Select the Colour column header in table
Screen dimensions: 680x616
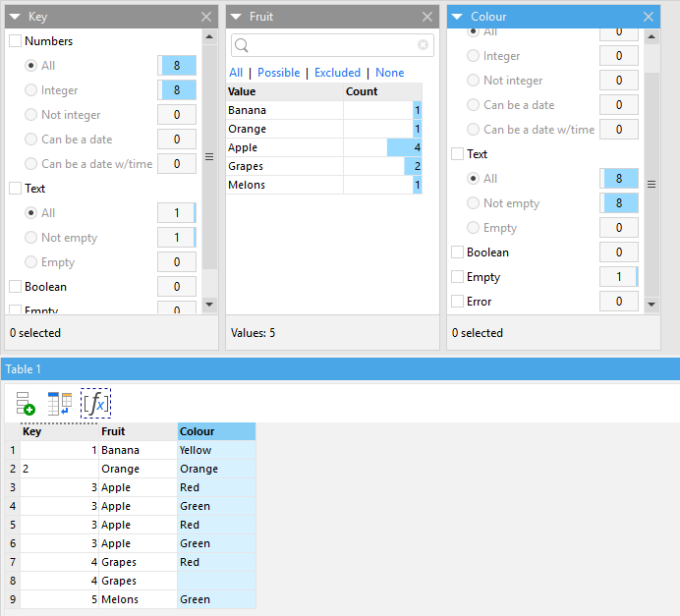(216, 431)
